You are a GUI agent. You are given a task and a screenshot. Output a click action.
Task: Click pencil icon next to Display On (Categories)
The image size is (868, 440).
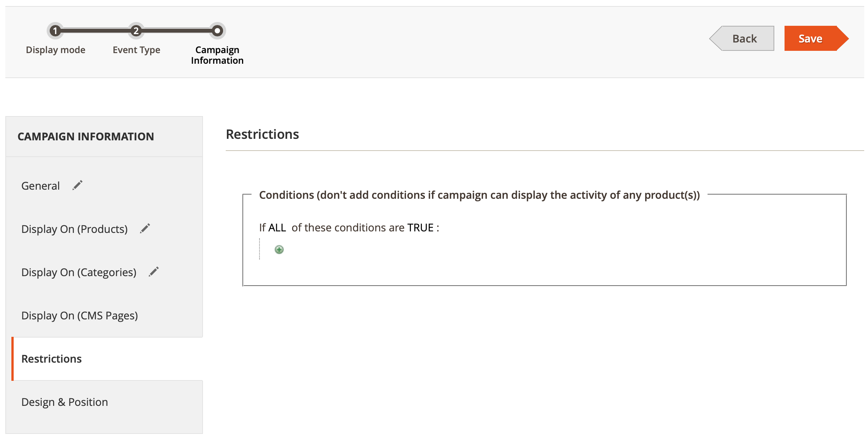click(154, 272)
